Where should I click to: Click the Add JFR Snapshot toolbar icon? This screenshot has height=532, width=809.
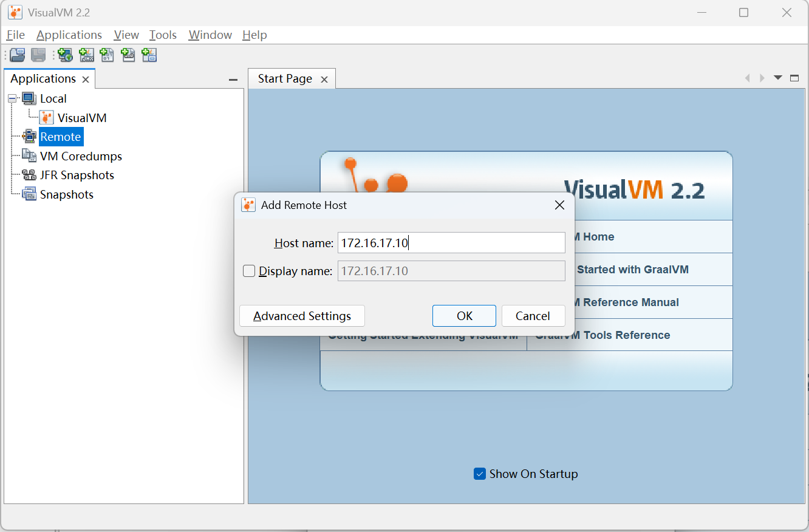[x=128, y=55]
